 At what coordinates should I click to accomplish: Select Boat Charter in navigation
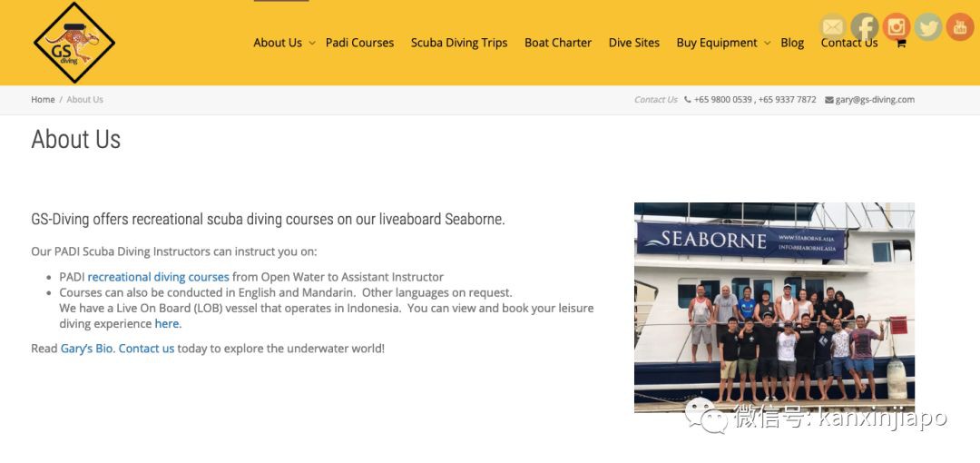pyautogui.click(x=557, y=43)
